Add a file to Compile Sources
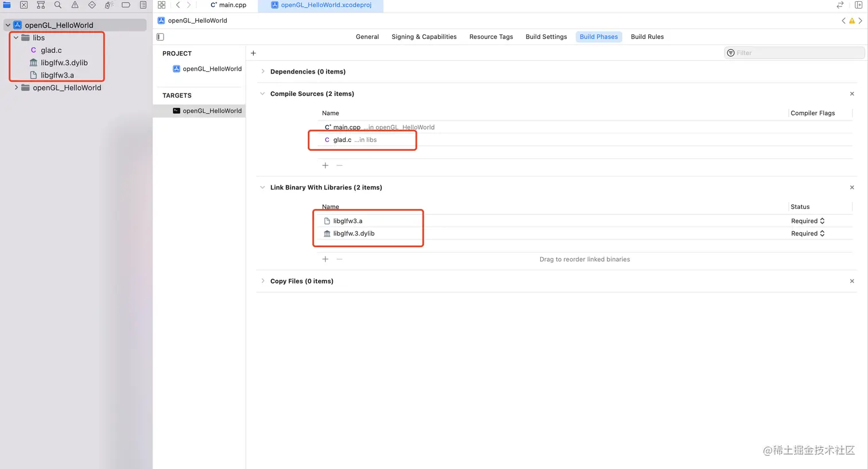Screen dimensions: 868x469 (x=325, y=165)
